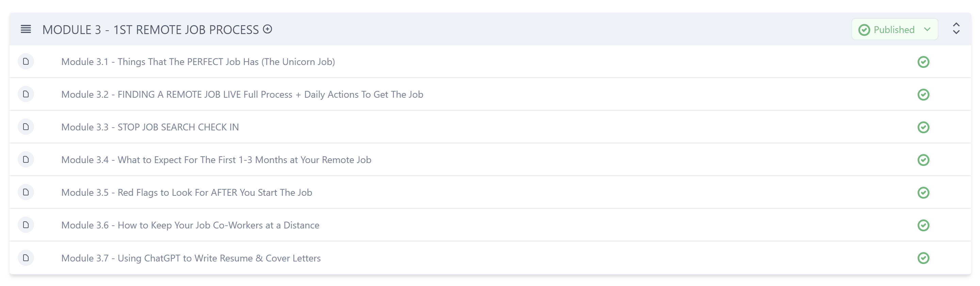
Task: Toggle published checkmark for Module 3.4
Action: click(923, 160)
